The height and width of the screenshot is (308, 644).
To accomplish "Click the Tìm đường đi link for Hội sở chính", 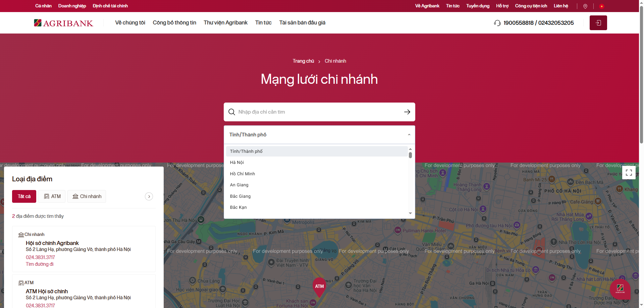I will click(40, 264).
